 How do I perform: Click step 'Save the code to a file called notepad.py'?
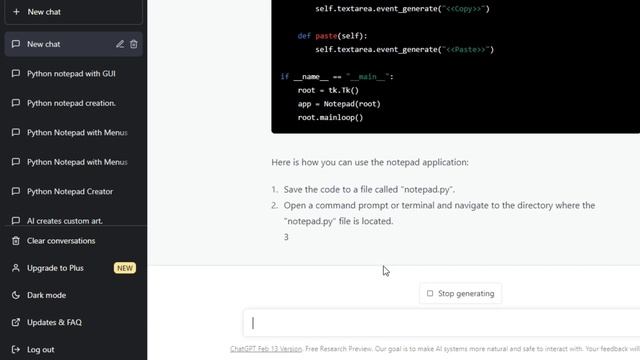point(369,189)
